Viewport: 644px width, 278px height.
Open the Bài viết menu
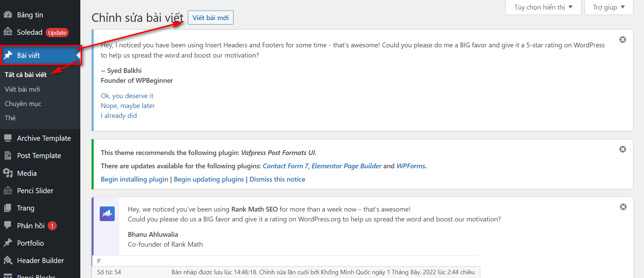[29, 55]
